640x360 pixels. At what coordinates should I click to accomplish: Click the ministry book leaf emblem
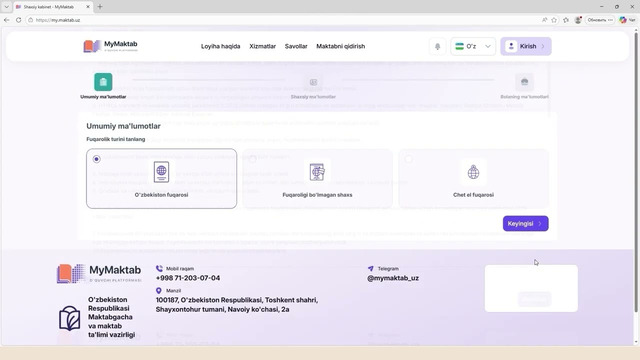pyautogui.click(x=69, y=318)
